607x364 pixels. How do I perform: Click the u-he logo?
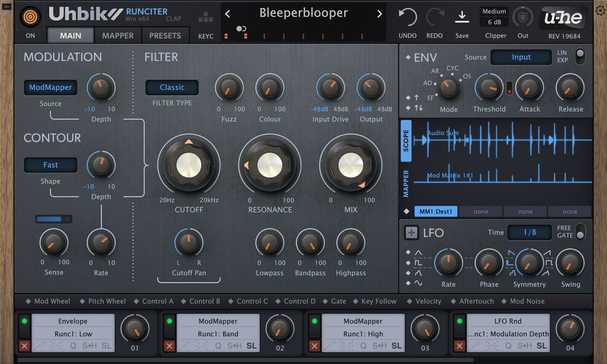click(564, 18)
